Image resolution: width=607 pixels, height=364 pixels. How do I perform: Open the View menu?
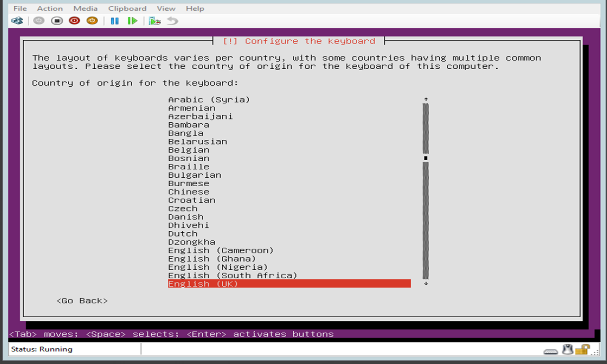(x=166, y=9)
